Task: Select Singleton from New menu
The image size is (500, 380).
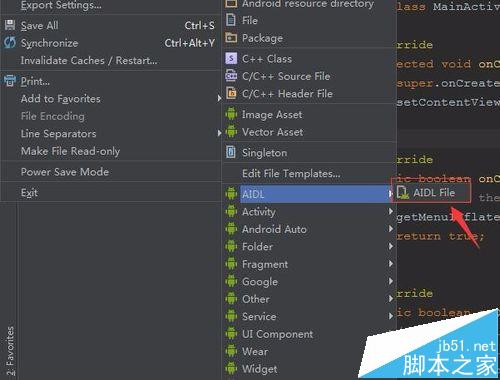Action: point(309,153)
